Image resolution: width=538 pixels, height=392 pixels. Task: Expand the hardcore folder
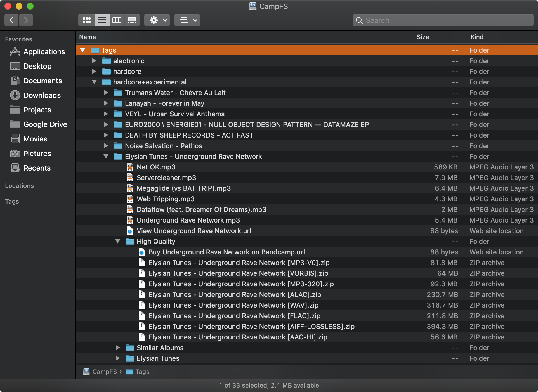pos(94,72)
